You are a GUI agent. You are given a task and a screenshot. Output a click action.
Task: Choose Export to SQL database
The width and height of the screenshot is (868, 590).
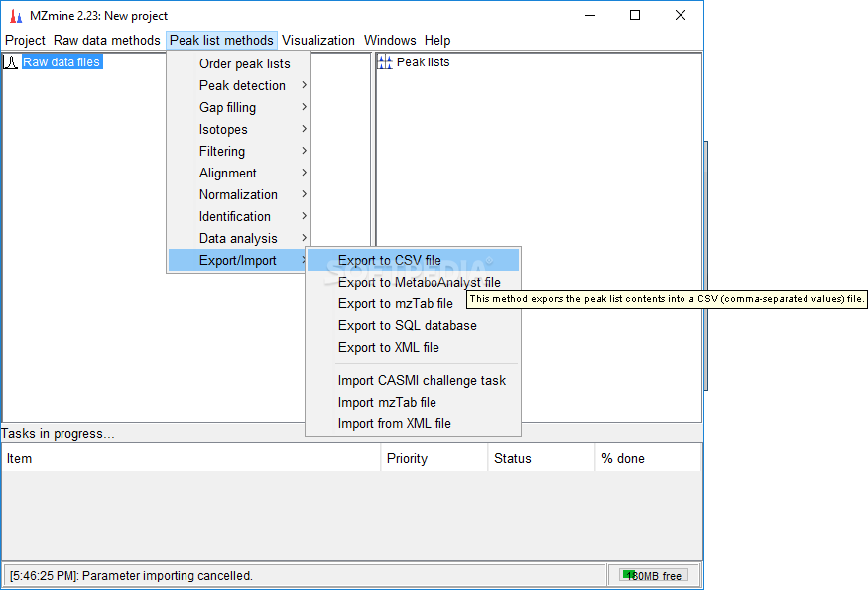pos(413,325)
